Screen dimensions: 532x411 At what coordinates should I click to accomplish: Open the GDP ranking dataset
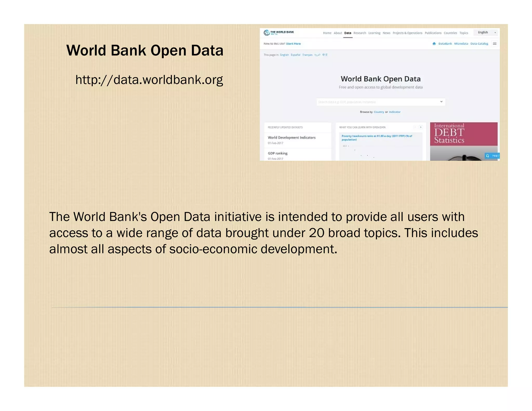[x=277, y=153]
